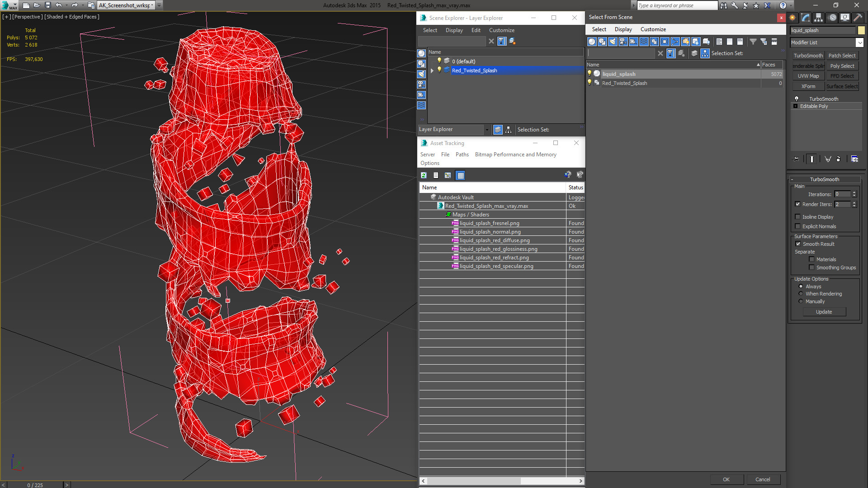Click the Poly Select modifier button
The width and height of the screenshot is (868, 488).
pyautogui.click(x=842, y=66)
